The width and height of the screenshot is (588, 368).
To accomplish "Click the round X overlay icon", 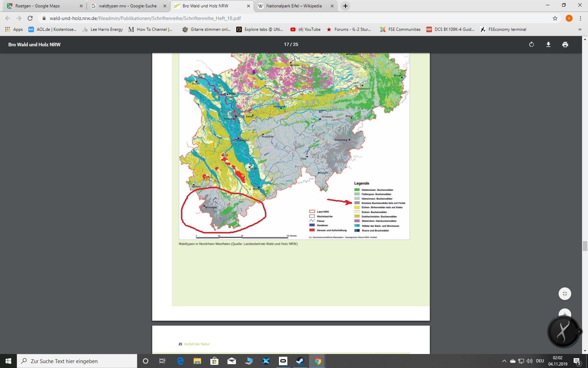I will tap(563, 331).
